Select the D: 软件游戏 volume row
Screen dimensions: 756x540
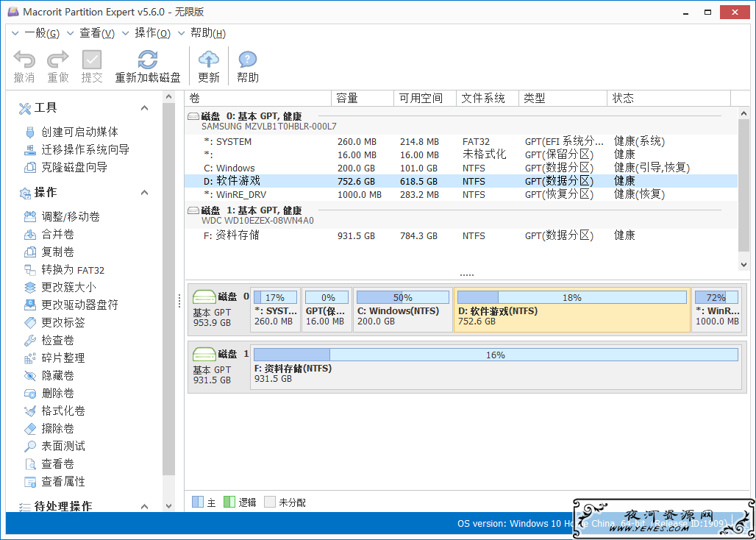tap(461, 181)
